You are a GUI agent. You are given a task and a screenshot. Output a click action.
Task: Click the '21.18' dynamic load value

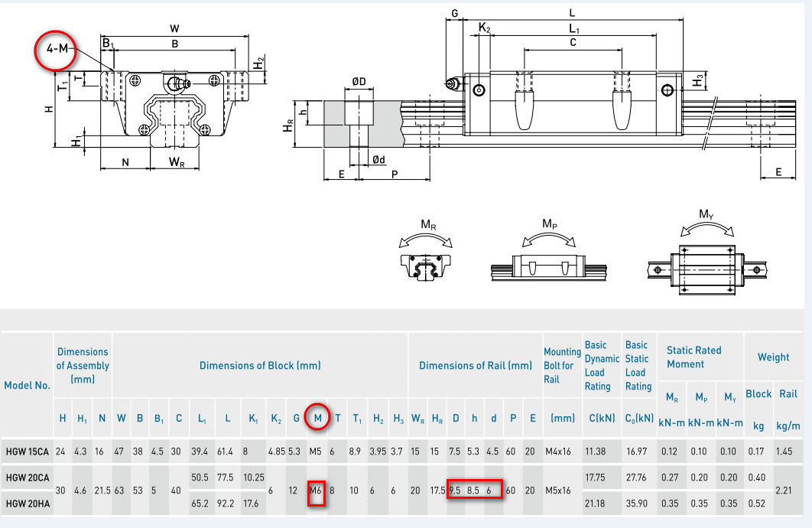(595, 503)
